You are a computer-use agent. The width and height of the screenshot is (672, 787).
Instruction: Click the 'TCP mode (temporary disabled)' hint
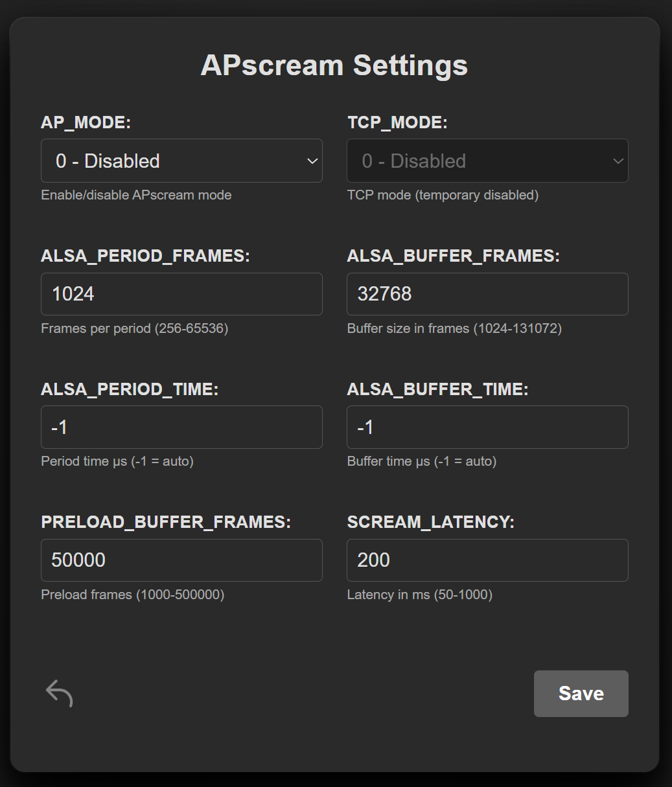pos(443,195)
